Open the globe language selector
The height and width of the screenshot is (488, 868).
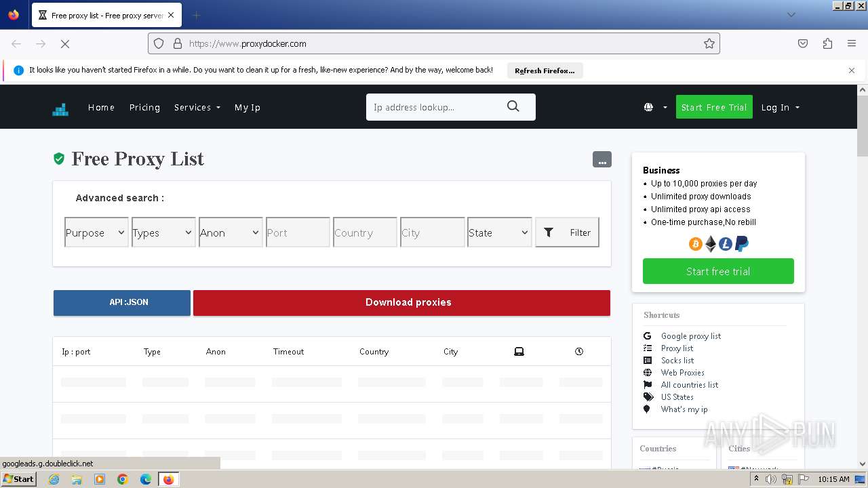pos(655,107)
